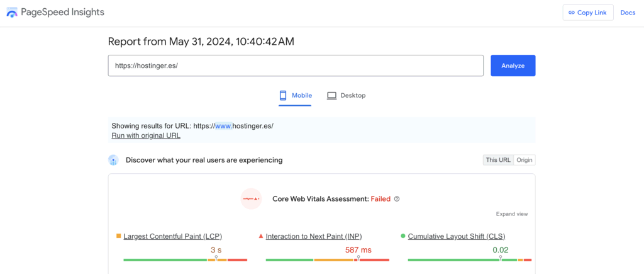Click the Core Web Vitals help icon
The width and height of the screenshot is (644, 274).
tap(397, 199)
